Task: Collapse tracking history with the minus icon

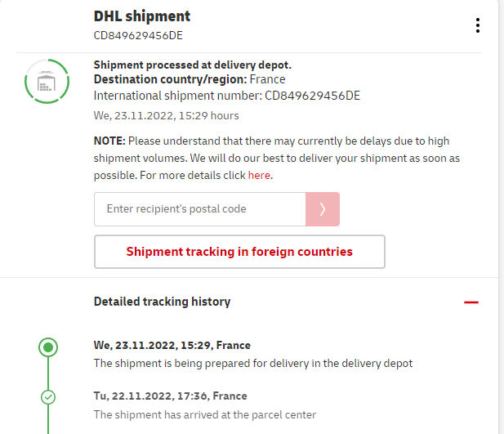Action: pyautogui.click(x=471, y=302)
